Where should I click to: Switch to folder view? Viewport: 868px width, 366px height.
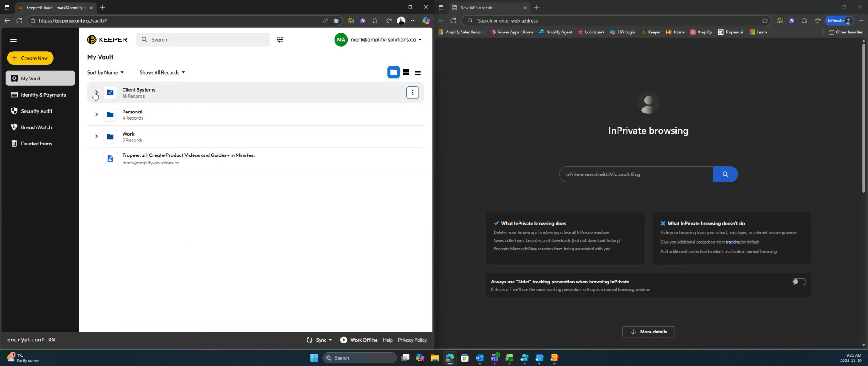pos(393,72)
